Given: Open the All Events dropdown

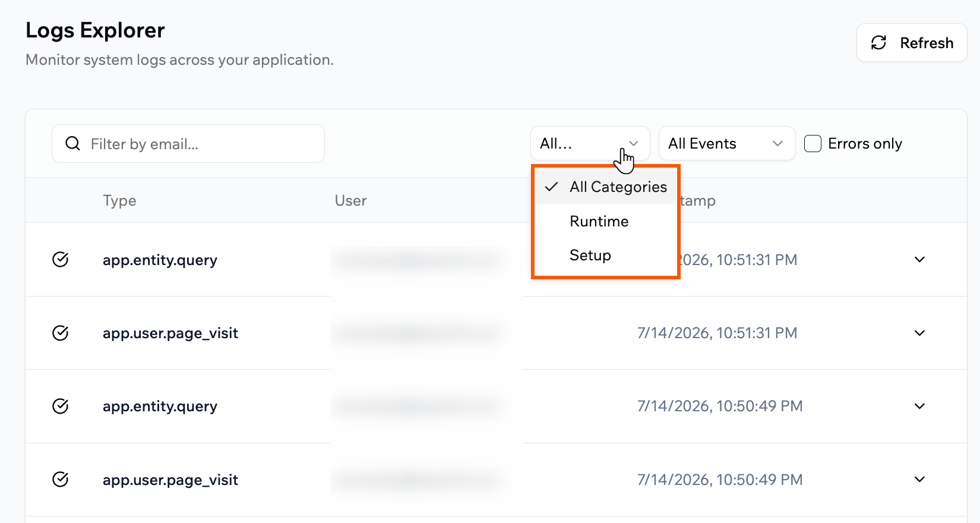Looking at the screenshot, I should click(x=726, y=143).
